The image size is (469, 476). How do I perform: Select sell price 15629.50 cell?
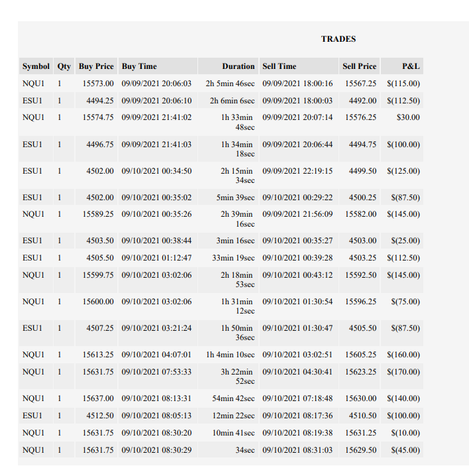pos(360,450)
